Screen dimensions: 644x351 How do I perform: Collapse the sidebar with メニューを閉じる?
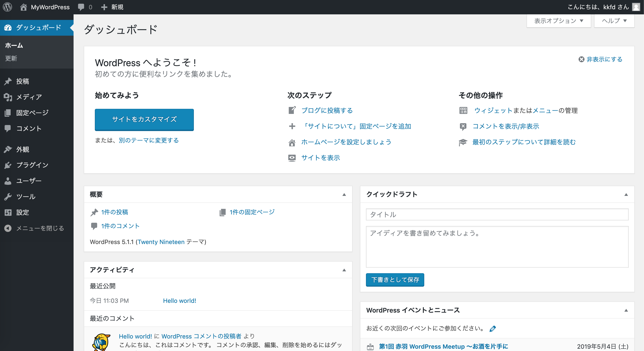click(34, 228)
